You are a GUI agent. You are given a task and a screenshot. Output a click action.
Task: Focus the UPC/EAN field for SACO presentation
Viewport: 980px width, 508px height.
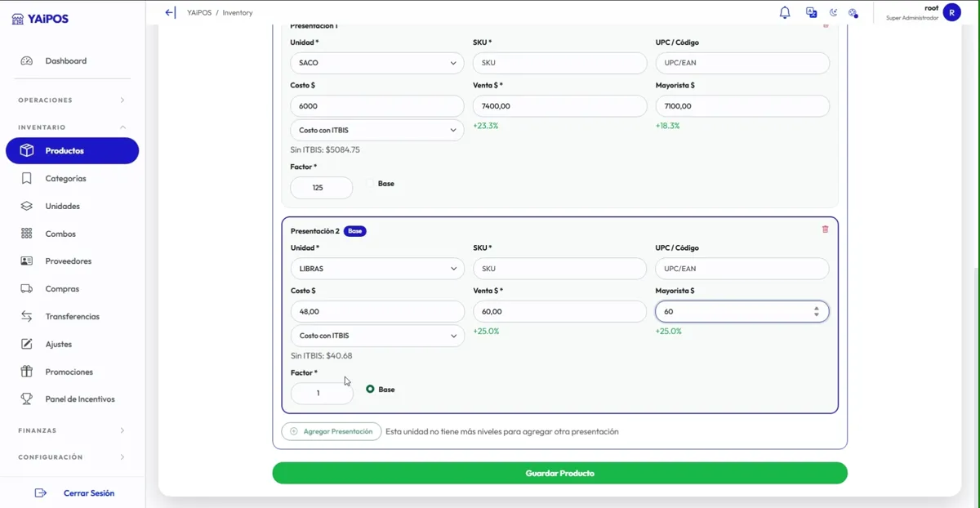742,63
